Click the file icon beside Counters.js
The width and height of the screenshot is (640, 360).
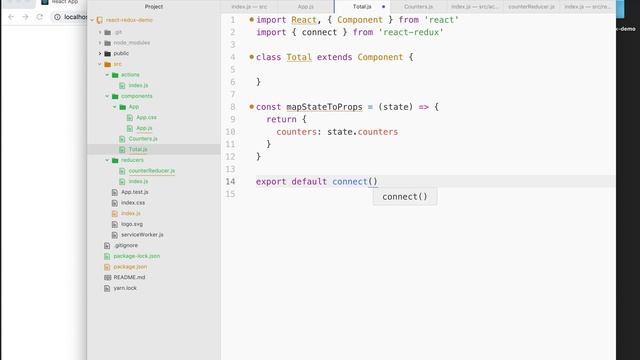[122, 139]
